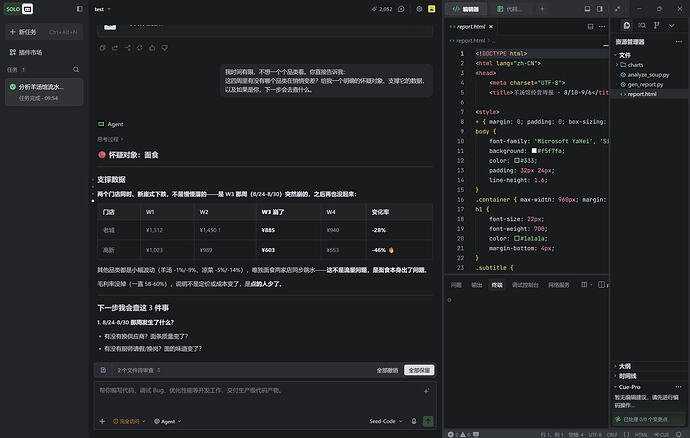
Task: Click the report.html breadcrumb
Action: tap(470, 40)
